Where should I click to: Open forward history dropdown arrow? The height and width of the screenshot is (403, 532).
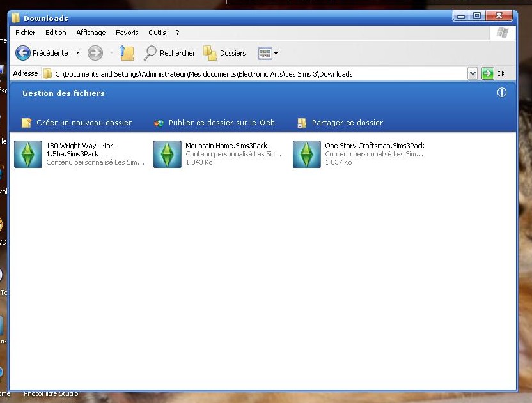coord(111,53)
